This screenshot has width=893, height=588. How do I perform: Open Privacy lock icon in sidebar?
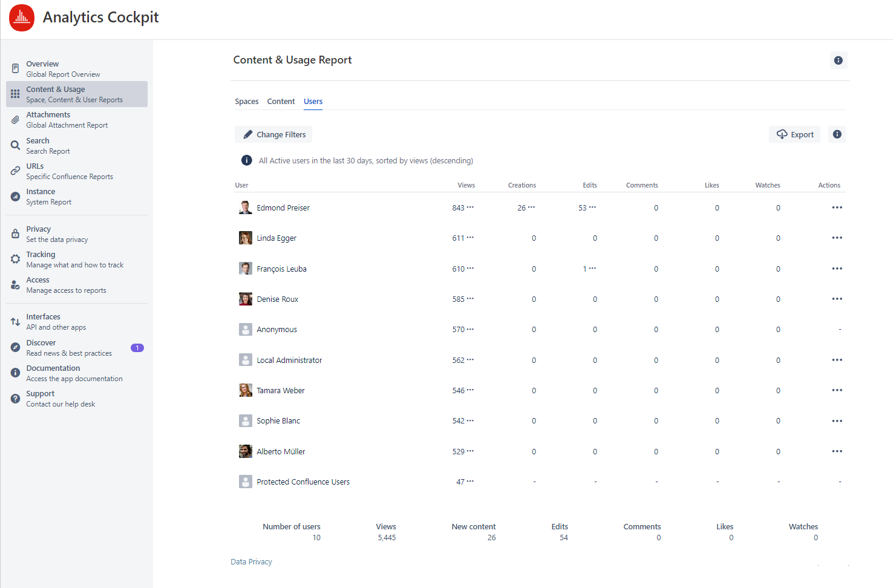click(x=16, y=234)
